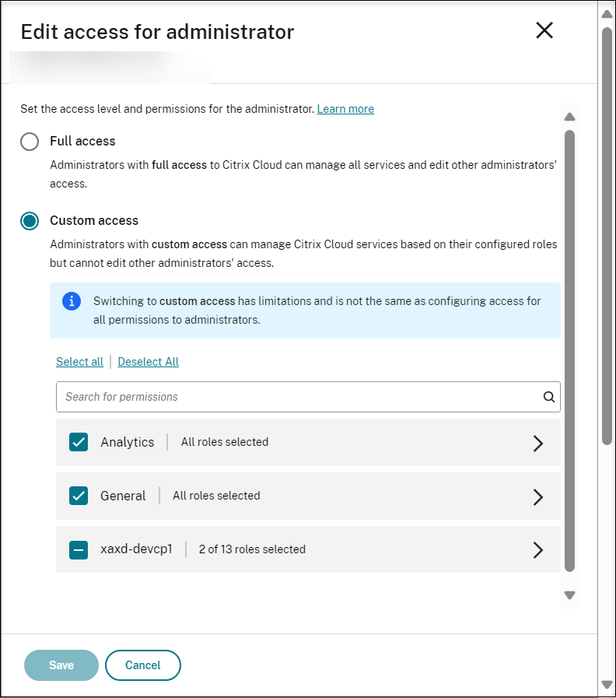Click the inner panel scroll up arrow
The image size is (616, 698).
[x=569, y=118]
